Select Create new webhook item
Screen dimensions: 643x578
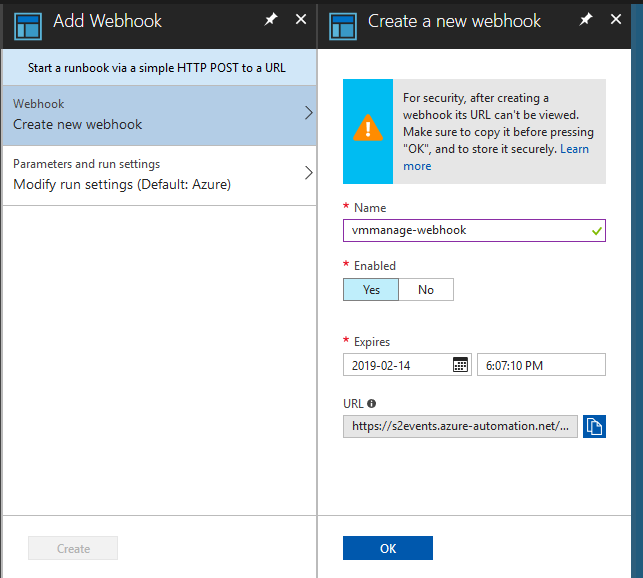click(x=159, y=115)
